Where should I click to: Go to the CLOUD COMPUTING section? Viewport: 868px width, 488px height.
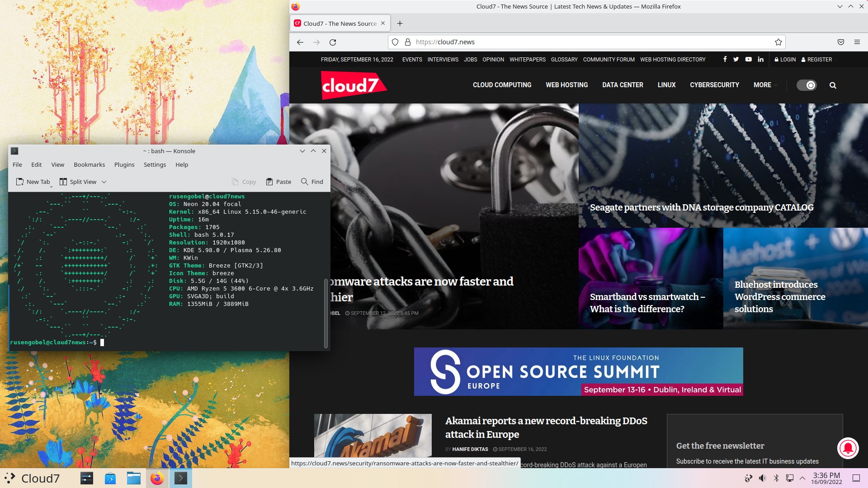click(x=502, y=85)
